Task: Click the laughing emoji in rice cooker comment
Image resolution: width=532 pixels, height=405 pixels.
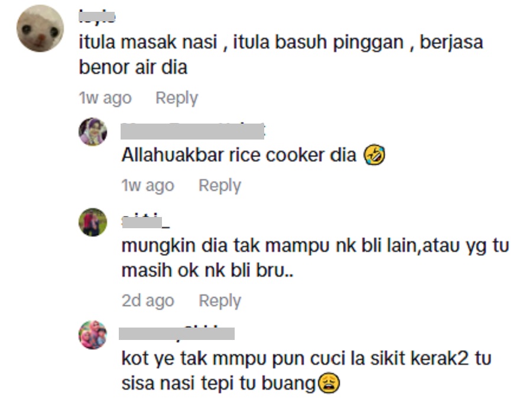Action: [374, 155]
